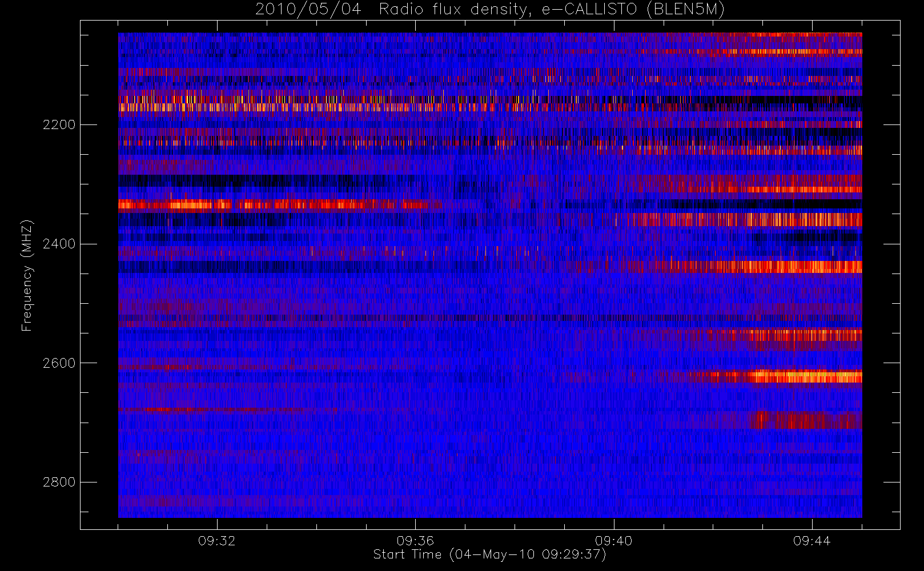Click the 2800 frequency tick label
924x571 pixels.
pyautogui.click(x=59, y=482)
